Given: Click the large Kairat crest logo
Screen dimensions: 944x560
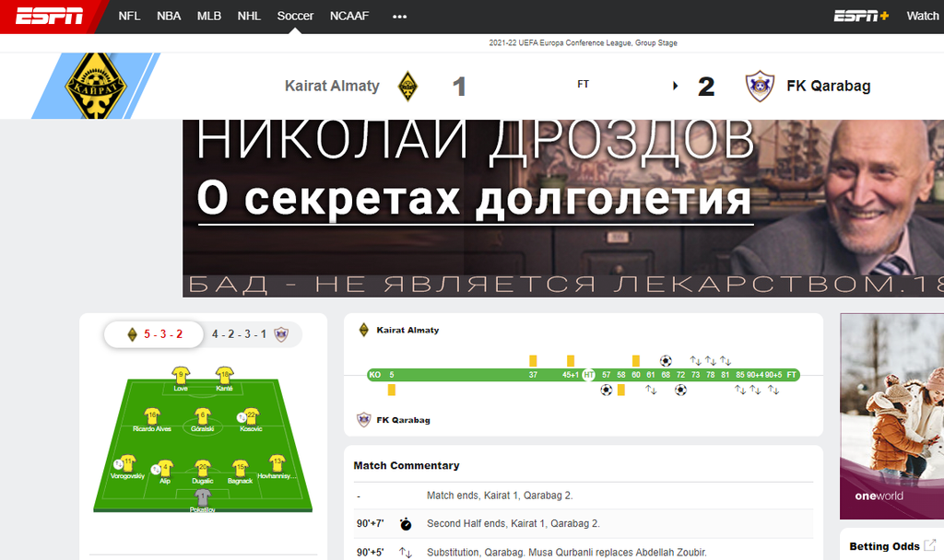Looking at the screenshot, I should (96, 86).
